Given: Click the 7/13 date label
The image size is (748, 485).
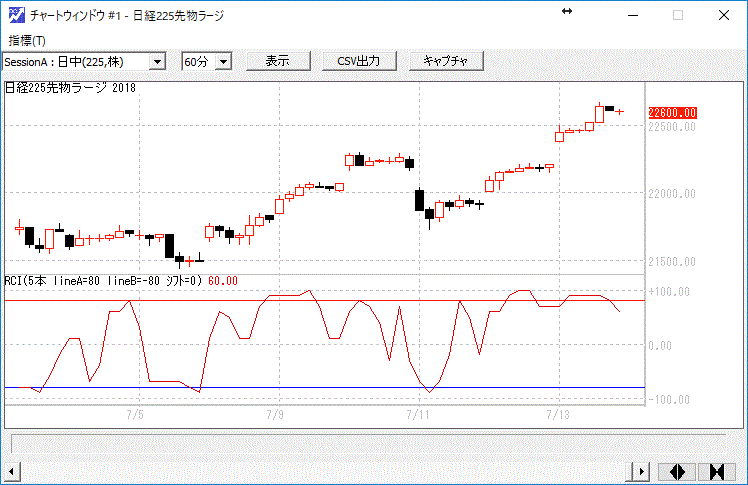Looking at the screenshot, I should (x=558, y=414).
